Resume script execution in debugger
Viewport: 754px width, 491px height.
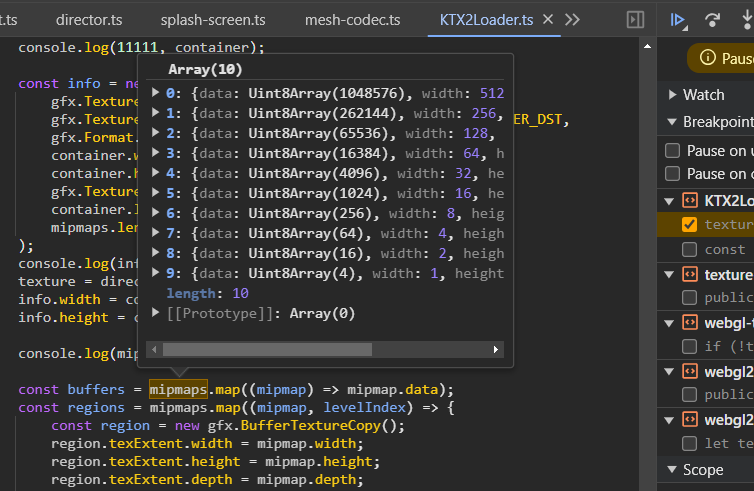[678, 19]
